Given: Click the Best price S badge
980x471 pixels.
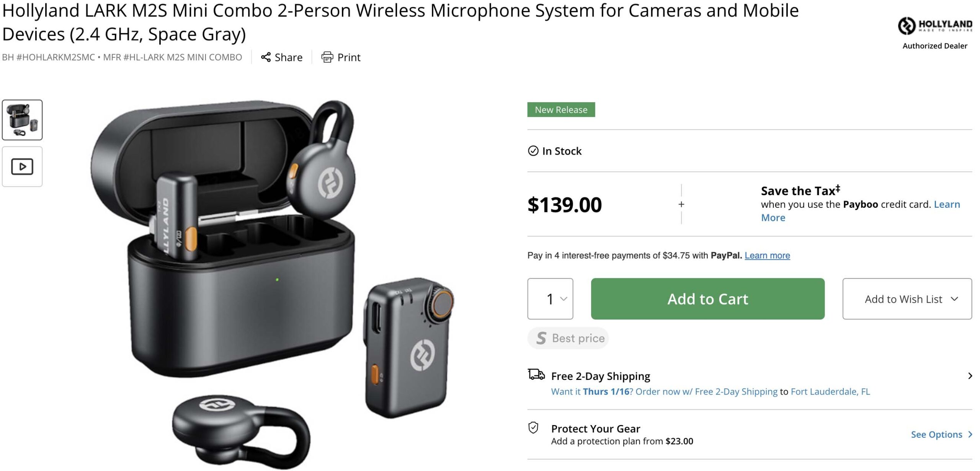Looking at the screenshot, I should point(568,338).
